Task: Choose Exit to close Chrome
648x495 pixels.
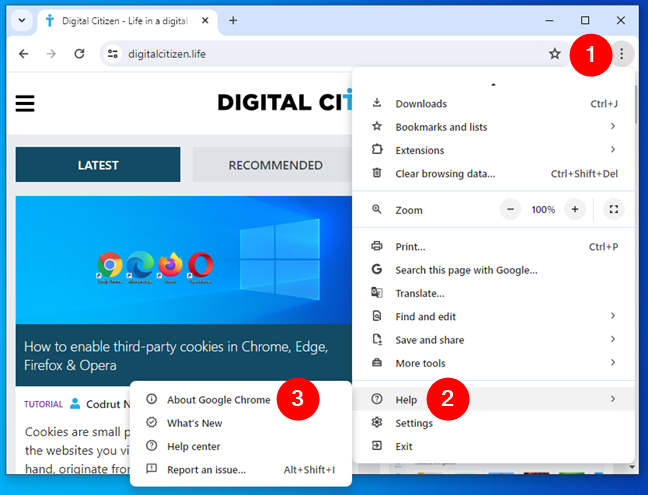Action: (x=494, y=446)
